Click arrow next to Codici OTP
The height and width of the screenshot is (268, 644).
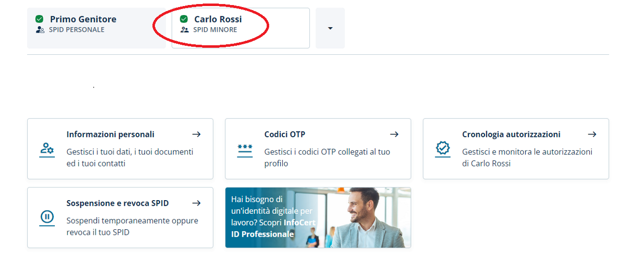pyautogui.click(x=394, y=134)
